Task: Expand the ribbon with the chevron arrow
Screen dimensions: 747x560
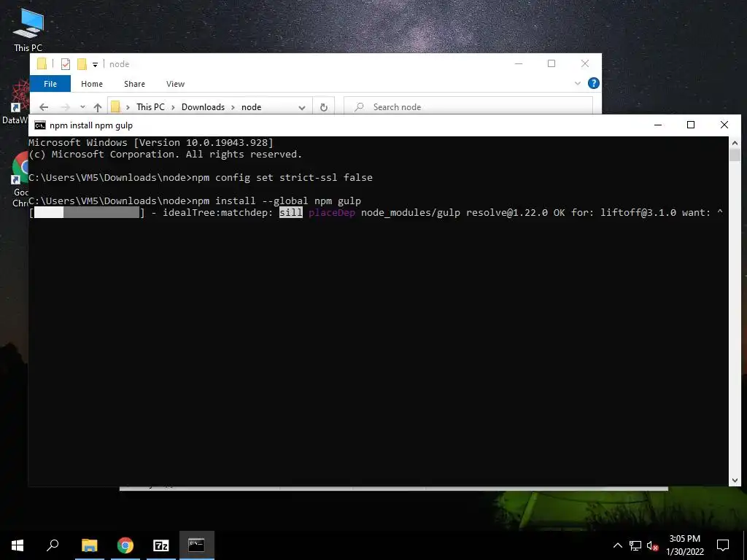Action: (578, 83)
